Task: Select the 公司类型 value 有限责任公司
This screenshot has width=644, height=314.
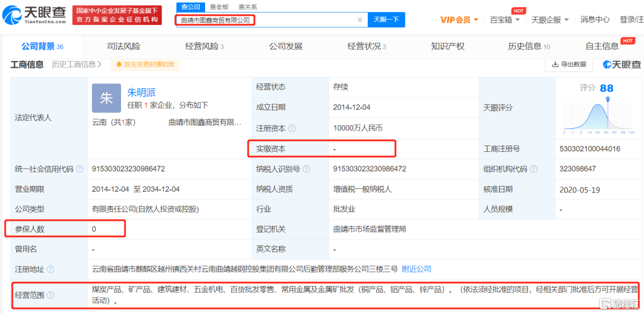Action: click(x=145, y=209)
